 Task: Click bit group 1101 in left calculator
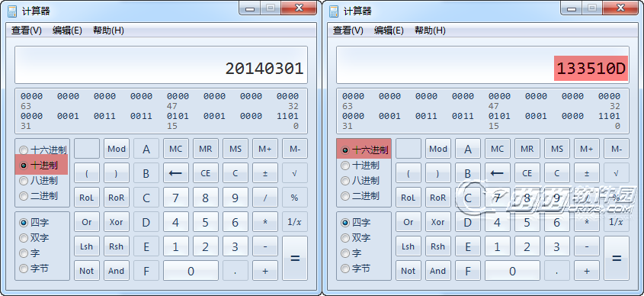click(287, 116)
